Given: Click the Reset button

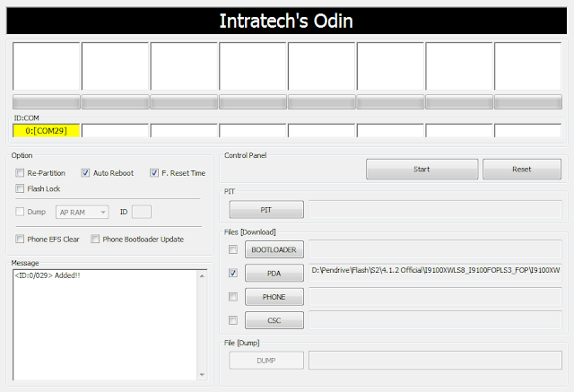Looking at the screenshot, I should tap(522, 170).
